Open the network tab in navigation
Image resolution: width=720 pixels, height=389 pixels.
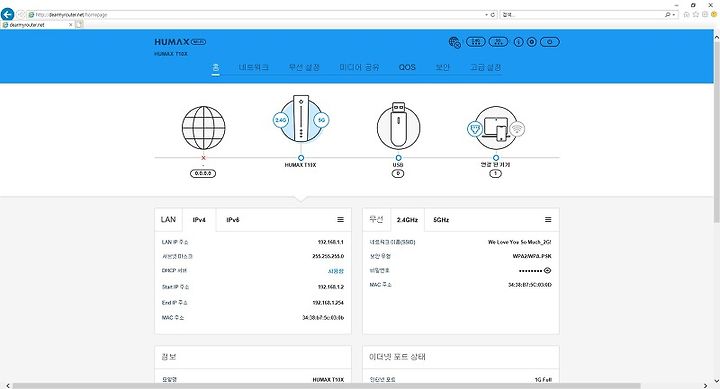pyautogui.click(x=253, y=68)
